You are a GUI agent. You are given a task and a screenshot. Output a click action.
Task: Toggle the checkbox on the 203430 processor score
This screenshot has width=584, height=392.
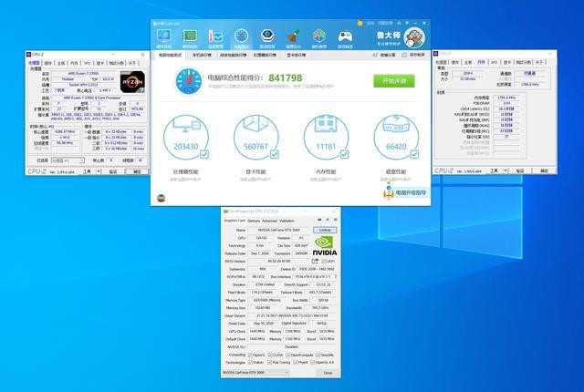tap(204, 154)
